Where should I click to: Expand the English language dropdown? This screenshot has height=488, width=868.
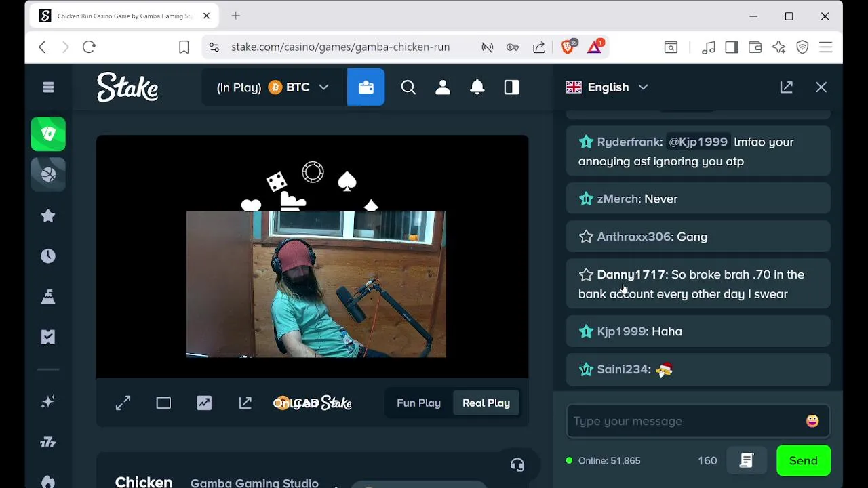click(x=607, y=87)
